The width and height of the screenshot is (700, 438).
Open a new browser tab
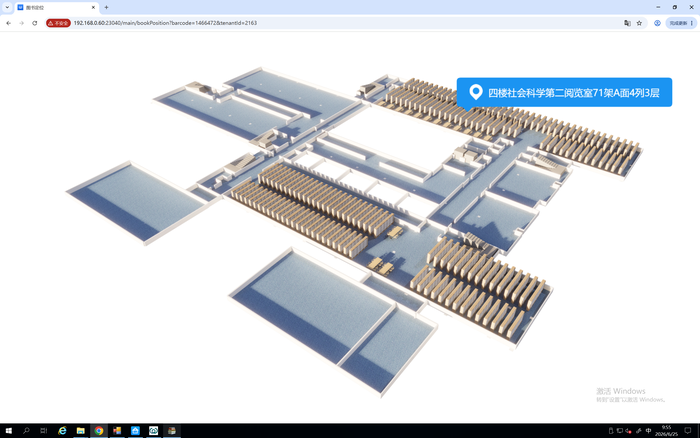point(106,7)
